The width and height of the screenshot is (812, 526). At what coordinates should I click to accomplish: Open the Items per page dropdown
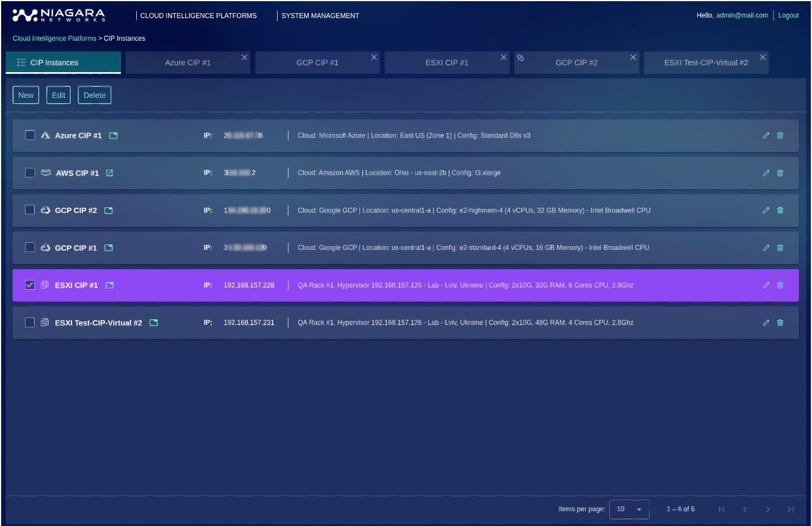click(x=629, y=509)
